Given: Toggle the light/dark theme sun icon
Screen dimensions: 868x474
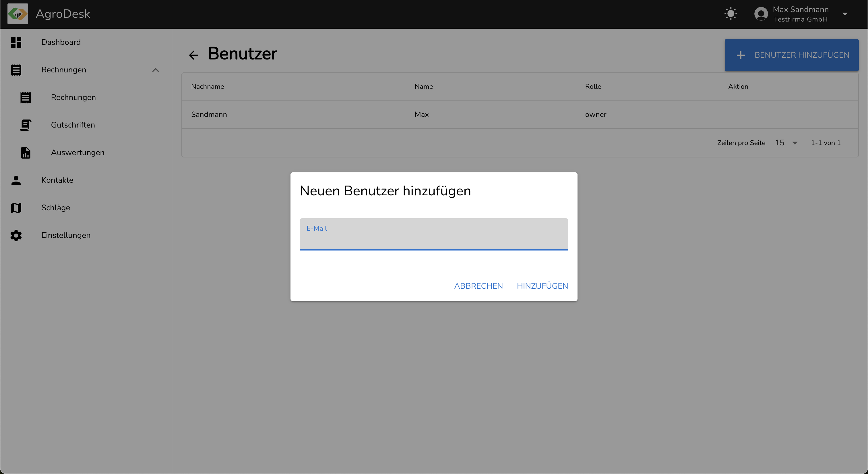Looking at the screenshot, I should coord(731,14).
